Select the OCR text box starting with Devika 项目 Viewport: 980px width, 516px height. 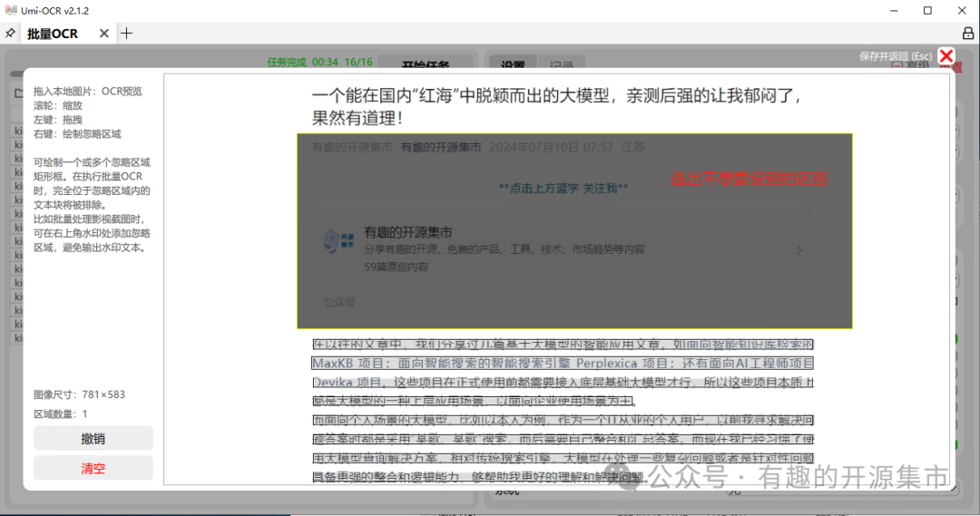coord(563,382)
